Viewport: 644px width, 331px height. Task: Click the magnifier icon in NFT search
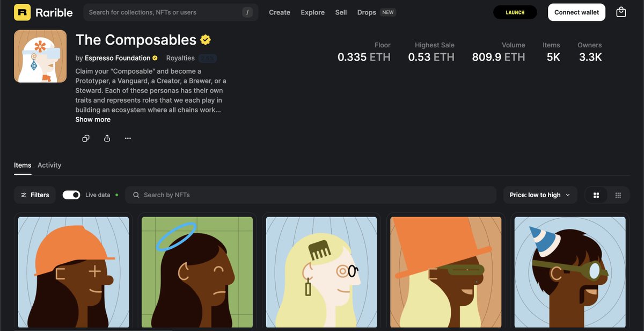(136, 195)
